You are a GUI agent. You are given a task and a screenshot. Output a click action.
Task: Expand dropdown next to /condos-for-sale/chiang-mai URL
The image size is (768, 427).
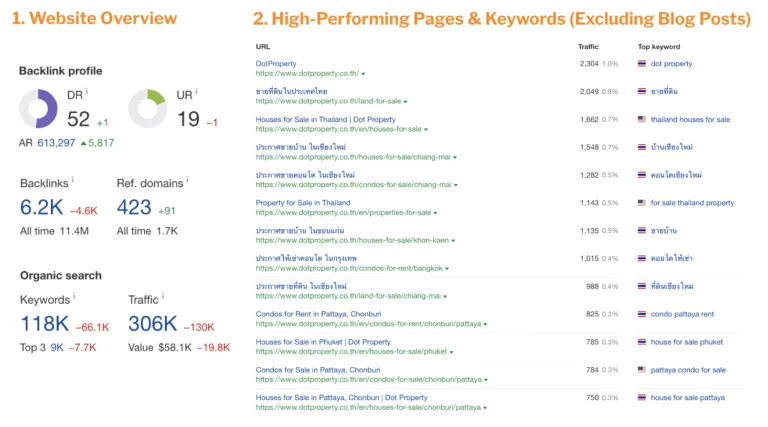tap(456, 185)
